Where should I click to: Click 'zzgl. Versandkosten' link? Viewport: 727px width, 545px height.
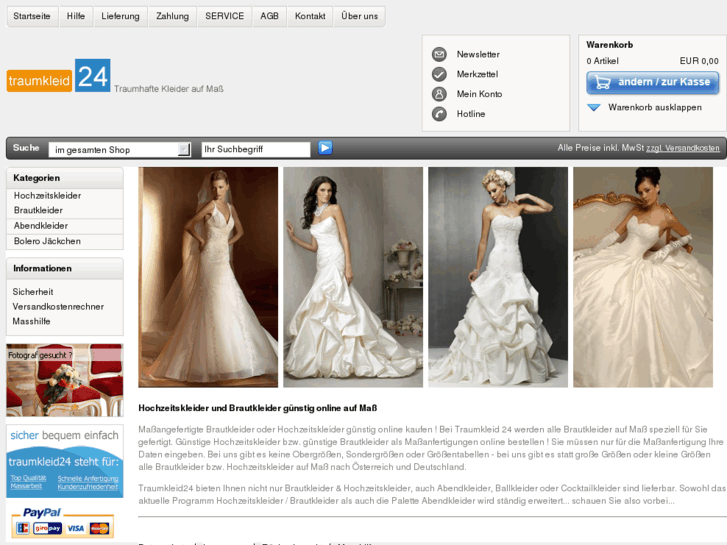pyautogui.click(x=683, y=148)
